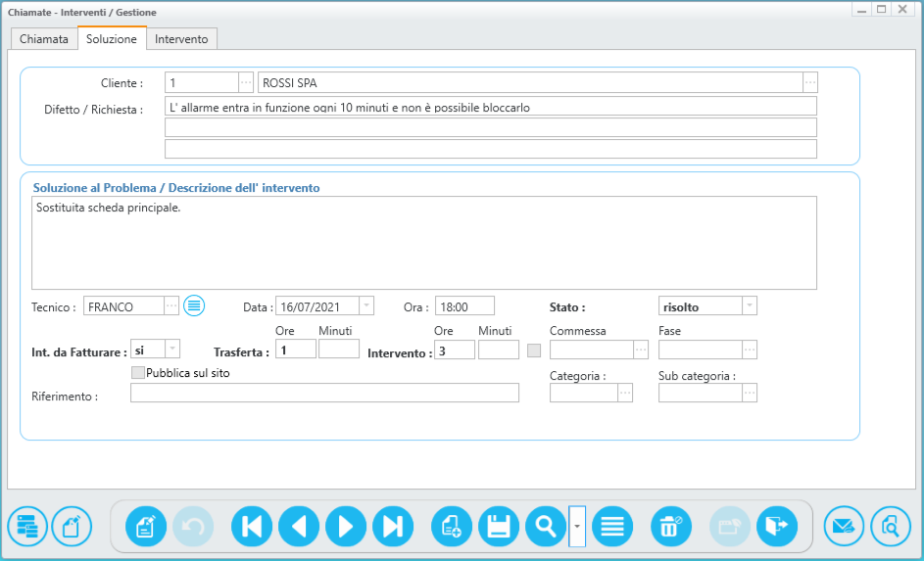Open the Categoria lookup ellipsis button

[x=625, y=393]
